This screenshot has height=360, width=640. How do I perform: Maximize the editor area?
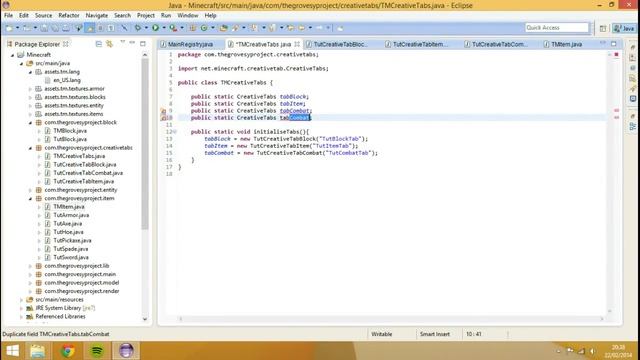click(614, 43)
